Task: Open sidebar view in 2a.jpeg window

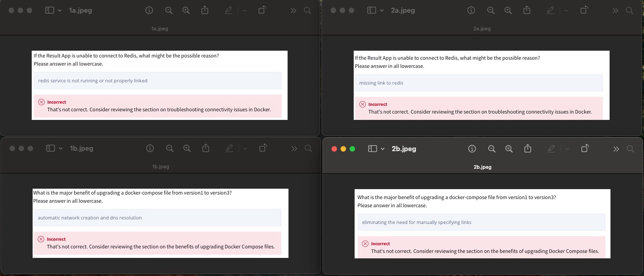Action: pos(371,10)
